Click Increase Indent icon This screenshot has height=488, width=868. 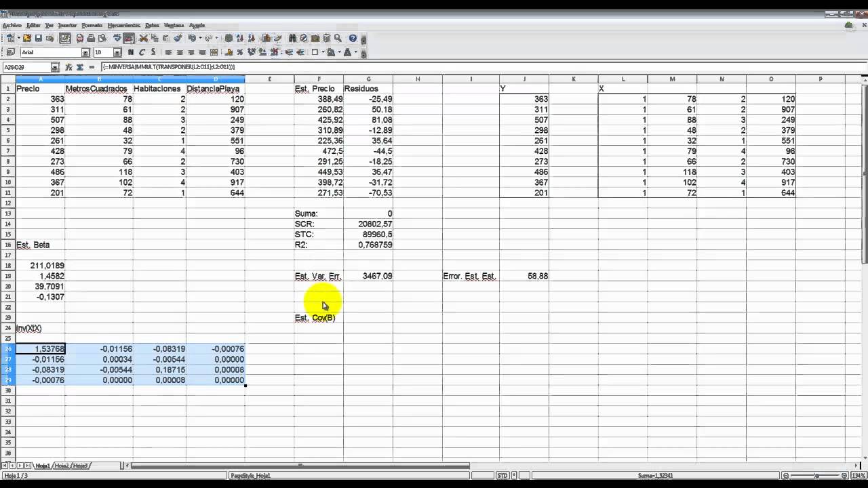point(300,52)
